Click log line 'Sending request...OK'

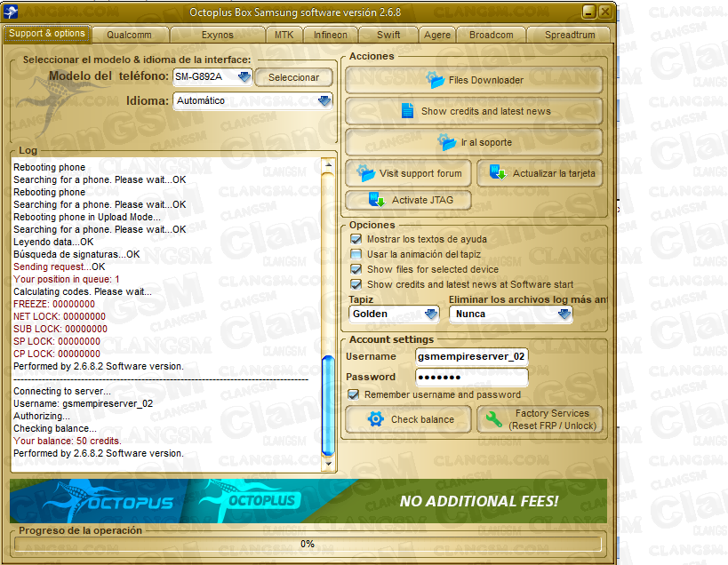point(59,267)
